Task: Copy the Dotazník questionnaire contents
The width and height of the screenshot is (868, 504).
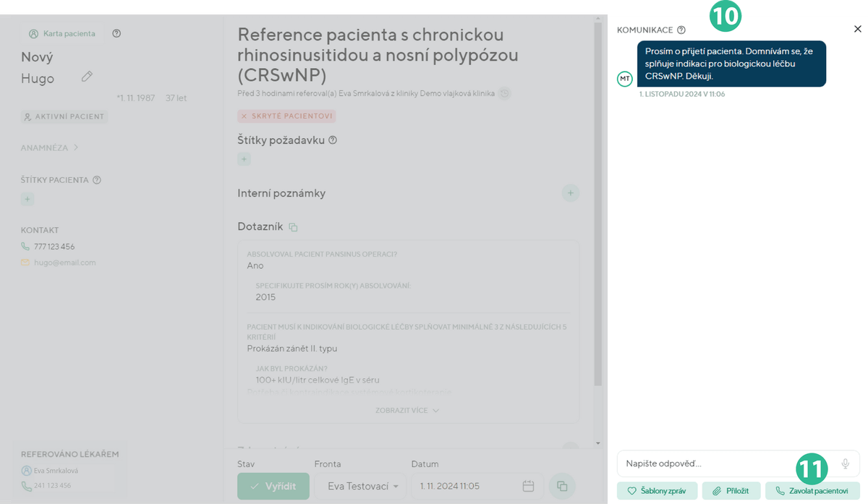Action: tap(293, 227)
